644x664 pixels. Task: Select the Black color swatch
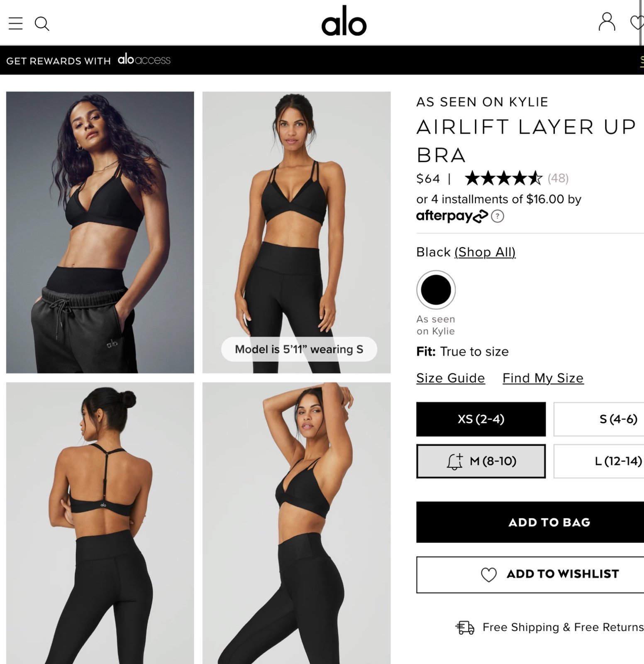coord(436,290)
